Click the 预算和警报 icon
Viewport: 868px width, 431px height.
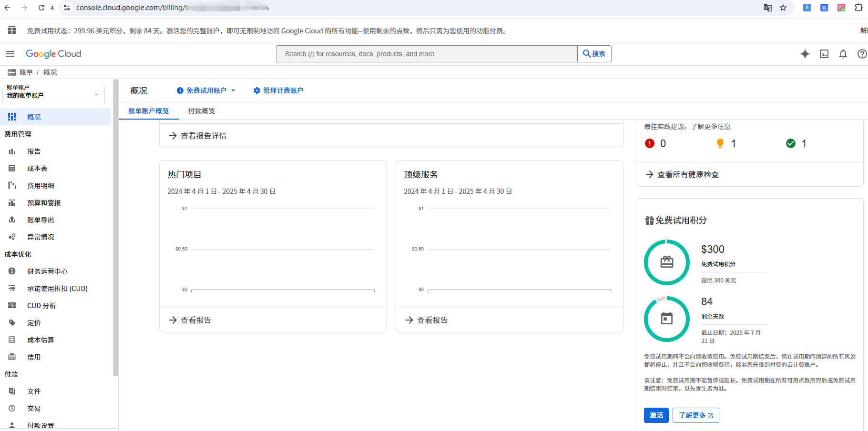[12, 202]
